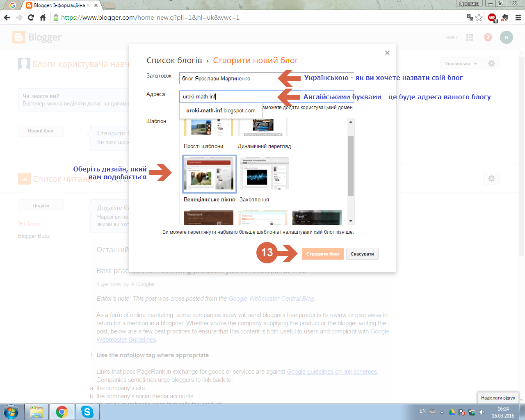The height and width of the screenshot is (420, 525).
Task: Open the reading list settings gear
Action: coord(491,179)
